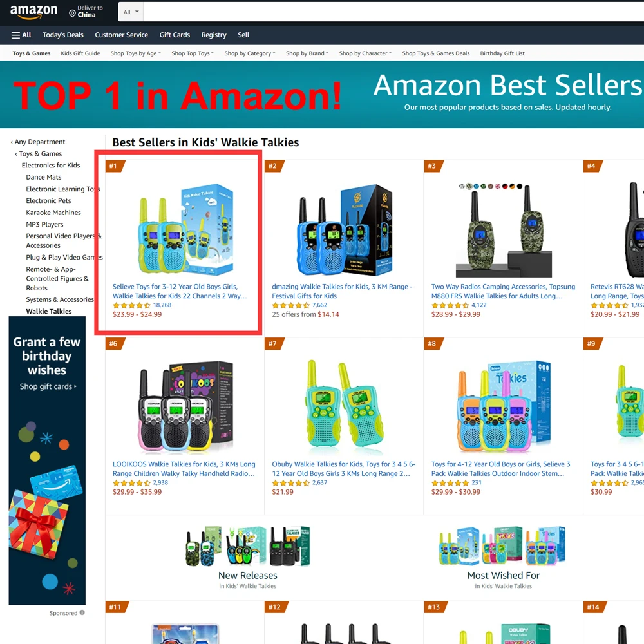Viewport: 644px width, 644px height.
Task: Open the Topsung camo walkie talkies thumbnail
Action: click(x=504, y=230)
